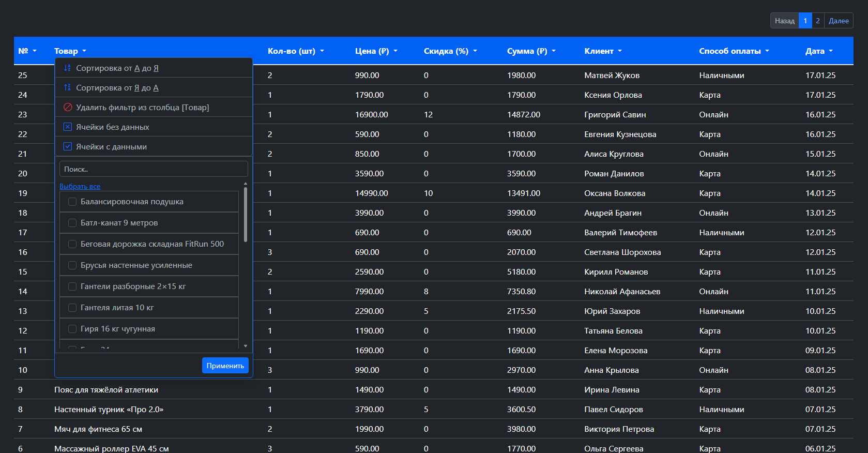Go to the previous page with Назад
868x453 pixels.
point(784,21)
